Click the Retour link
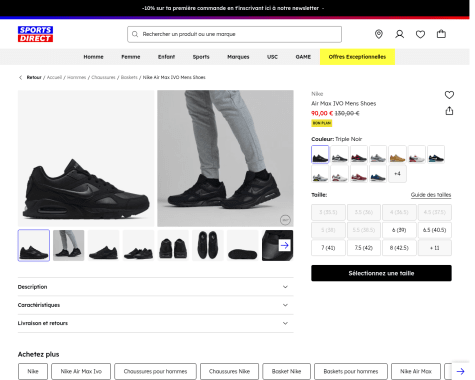This screenshot has height=380, width=475. 34,77
